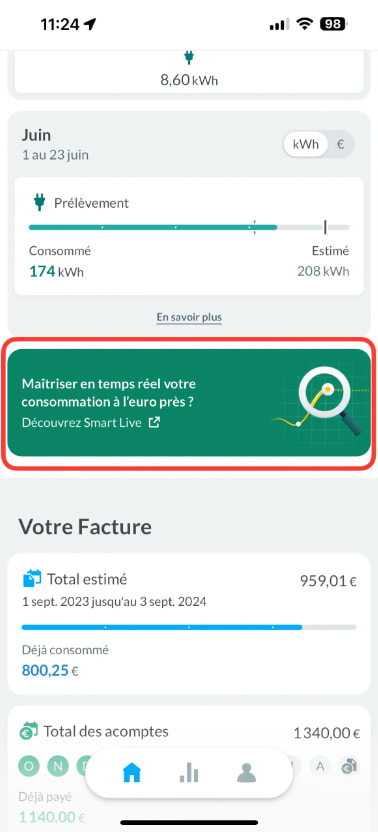This screenshot has height=832, width=378.
Task: Switch consumption display to euros
Action: pos(340,144)
